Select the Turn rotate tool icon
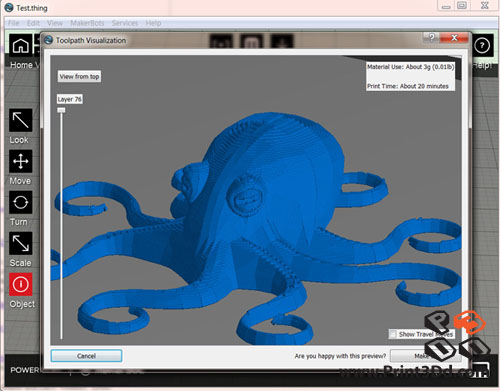 [x=21, y=202]
